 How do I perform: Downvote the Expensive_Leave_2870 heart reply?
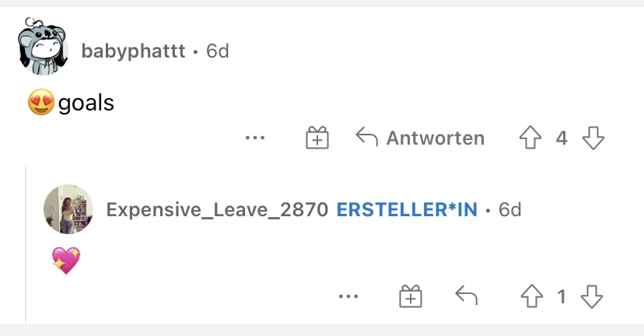point(592,296)
